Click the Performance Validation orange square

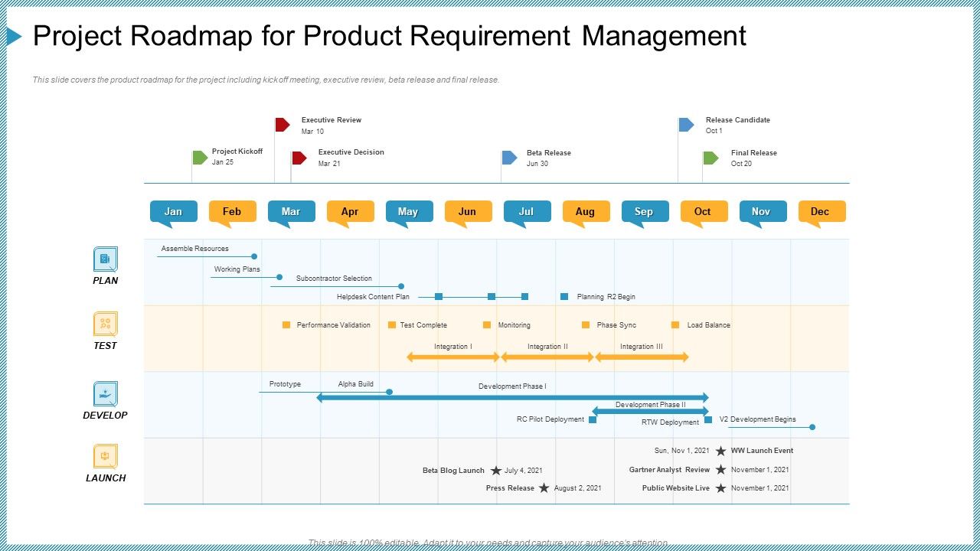tap(286, 325)
